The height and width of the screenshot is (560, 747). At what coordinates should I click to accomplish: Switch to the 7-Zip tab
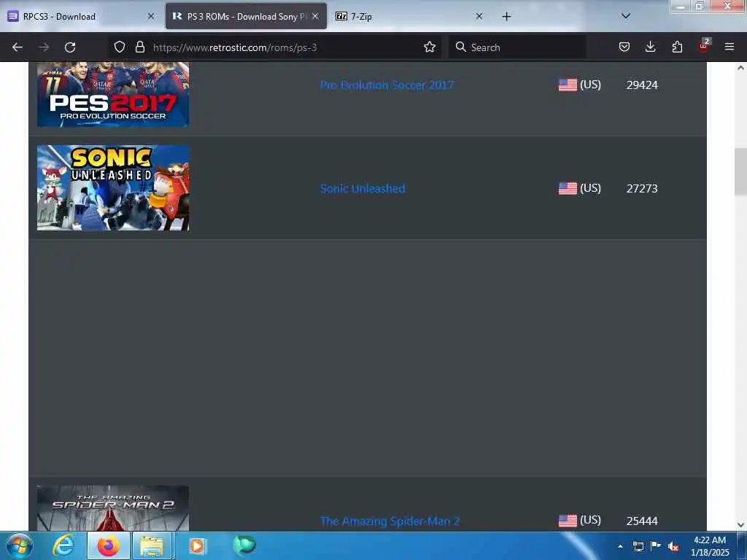[x=410, y=16]
